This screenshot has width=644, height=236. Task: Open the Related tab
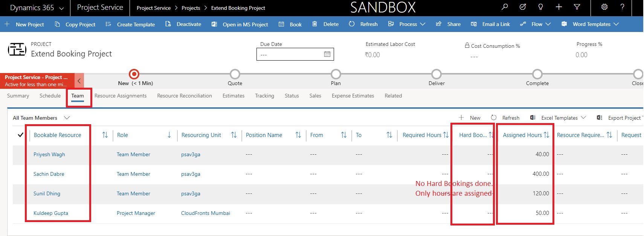(393, 96)
